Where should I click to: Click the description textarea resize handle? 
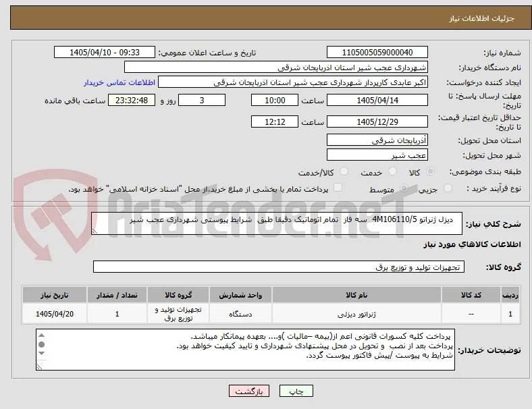click(95, 231)
